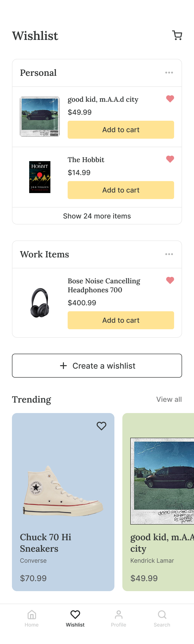Unfavorite good kid, m.A.A.d city album
The image size is (194, 644).
click(170, 99)
